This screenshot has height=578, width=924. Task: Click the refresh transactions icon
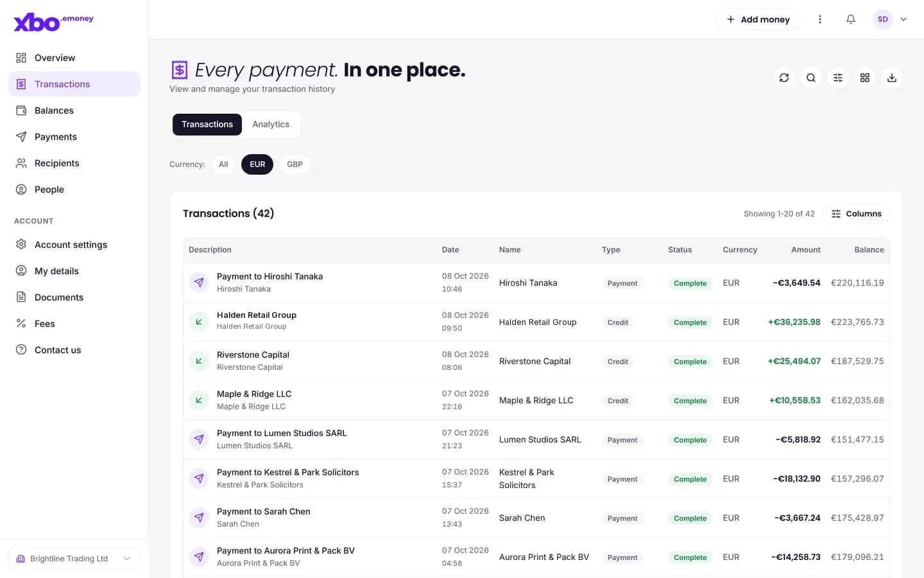click(x=784, y=78)
